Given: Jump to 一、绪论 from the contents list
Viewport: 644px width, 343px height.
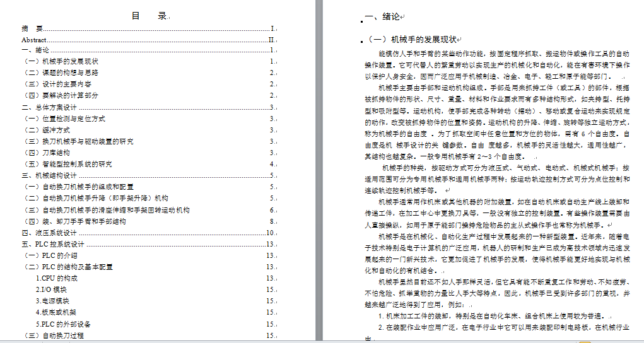Looking at the screenshot, I should click(149, 50).
